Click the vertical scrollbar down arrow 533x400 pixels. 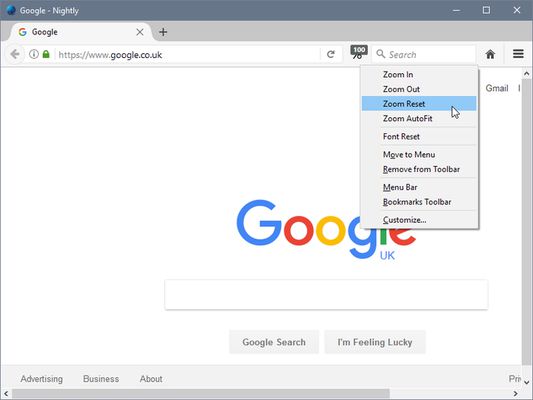coord(527,383)
